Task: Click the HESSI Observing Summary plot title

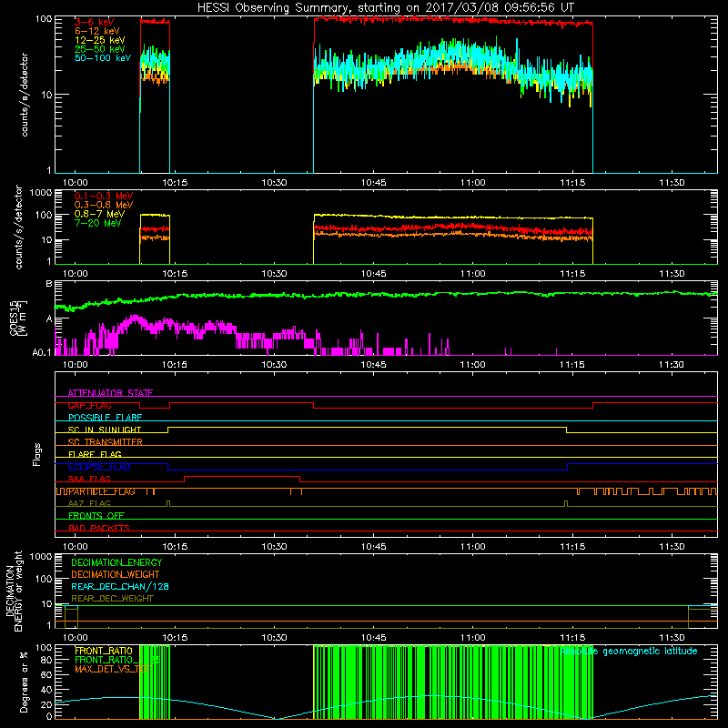Action: 385,8
